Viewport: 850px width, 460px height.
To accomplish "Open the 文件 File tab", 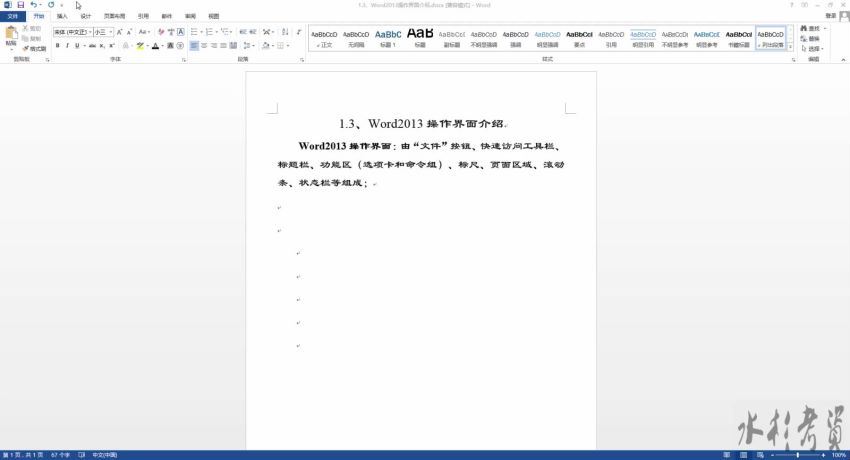I will coord(13,16).
